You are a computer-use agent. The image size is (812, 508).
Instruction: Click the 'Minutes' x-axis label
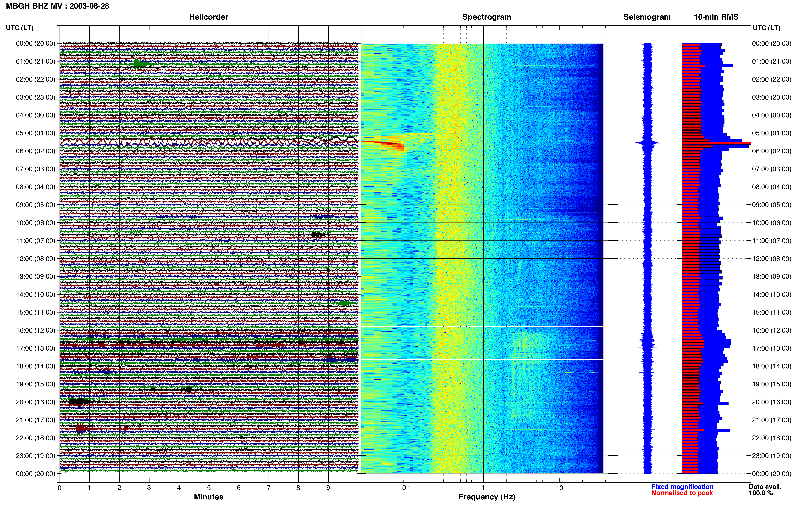coord(209,497)
